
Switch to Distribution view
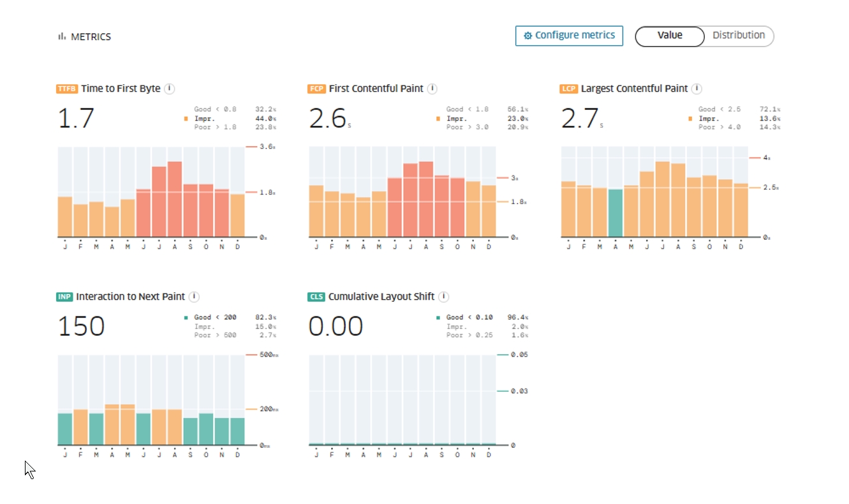coord(738,36)
